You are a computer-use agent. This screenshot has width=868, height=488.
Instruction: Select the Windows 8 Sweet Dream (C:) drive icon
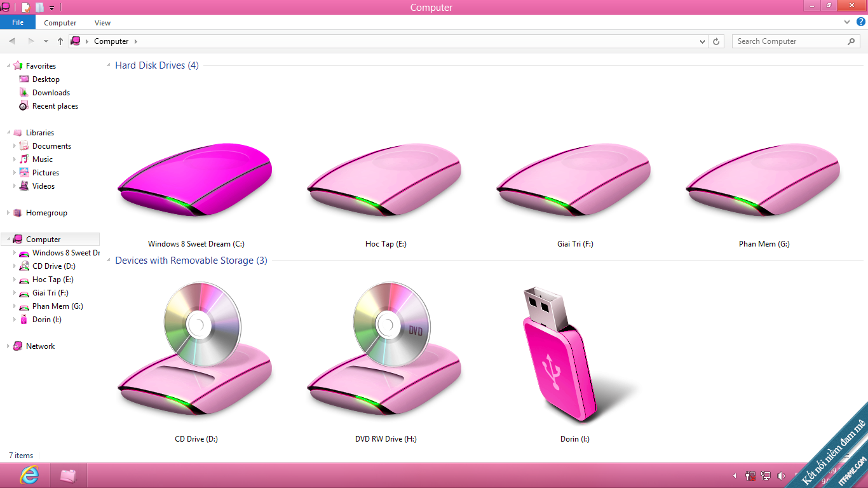[196, 180]
